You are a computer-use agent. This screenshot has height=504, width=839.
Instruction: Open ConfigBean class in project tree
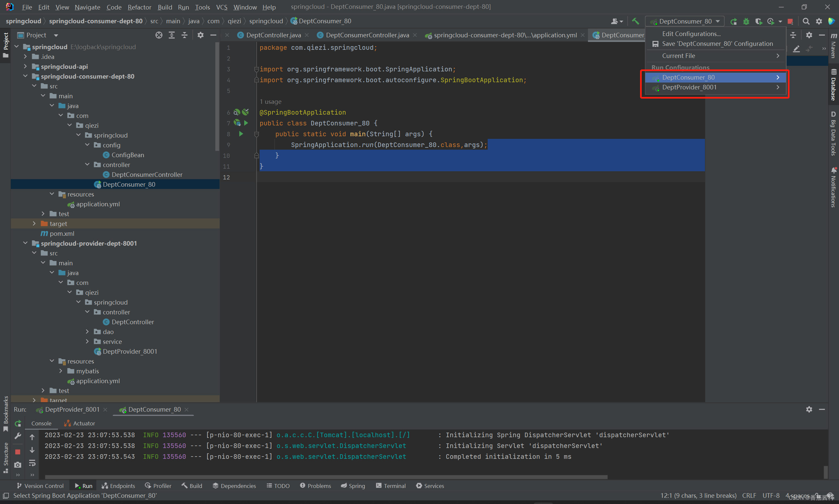pyautogui.click(x=127, y=155)
